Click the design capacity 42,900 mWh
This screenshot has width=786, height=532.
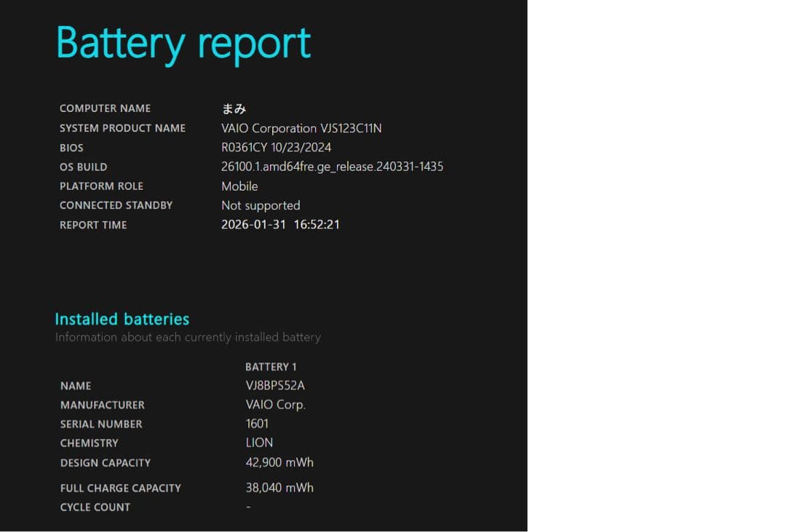[x=279, y=462]
